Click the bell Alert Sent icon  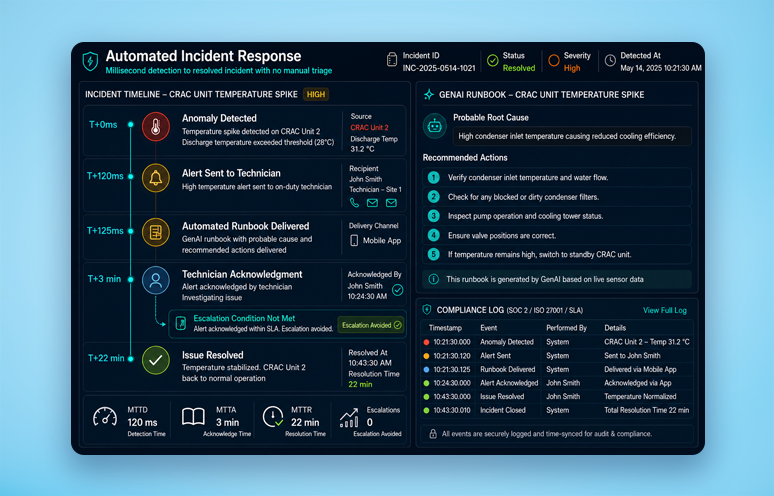tap(156, 178)
